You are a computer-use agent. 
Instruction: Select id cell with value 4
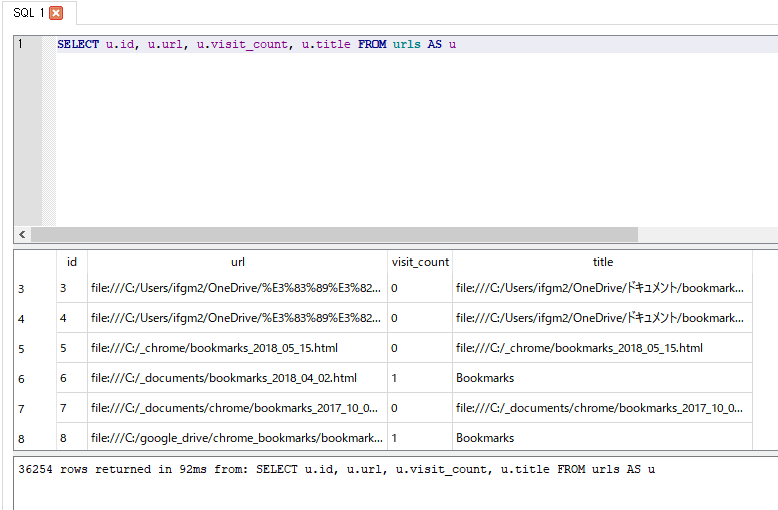coord(71,318)
